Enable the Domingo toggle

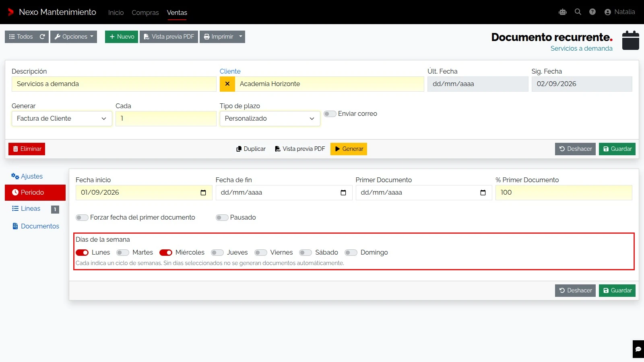point(351,253)
